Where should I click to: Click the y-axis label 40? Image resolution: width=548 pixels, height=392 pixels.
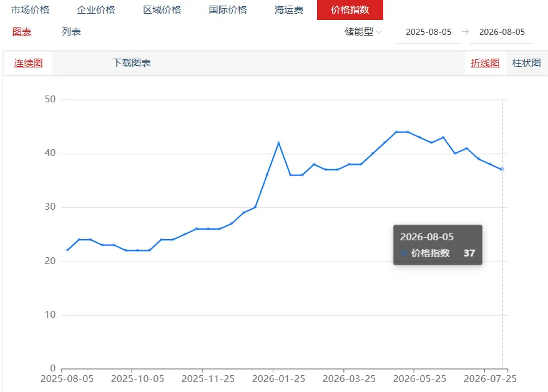(51, 153)
